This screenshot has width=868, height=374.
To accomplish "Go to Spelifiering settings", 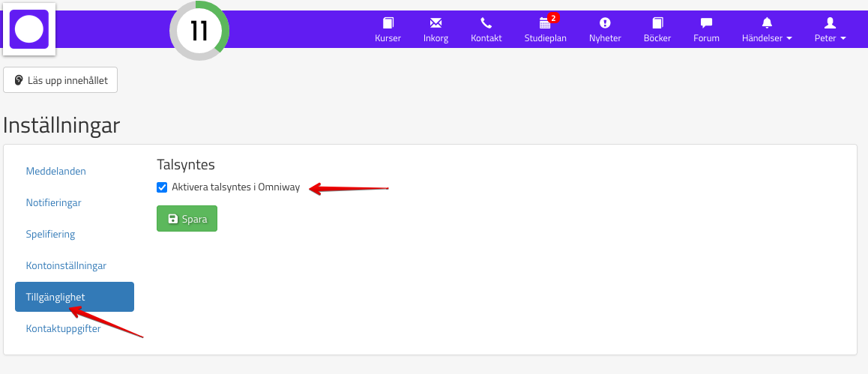I will pos(51,234).
